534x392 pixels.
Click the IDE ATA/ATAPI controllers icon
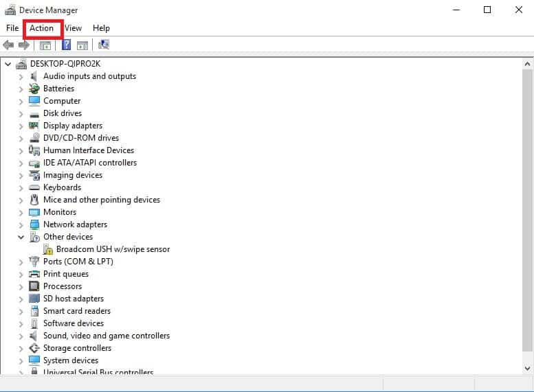tap(34, 163)
